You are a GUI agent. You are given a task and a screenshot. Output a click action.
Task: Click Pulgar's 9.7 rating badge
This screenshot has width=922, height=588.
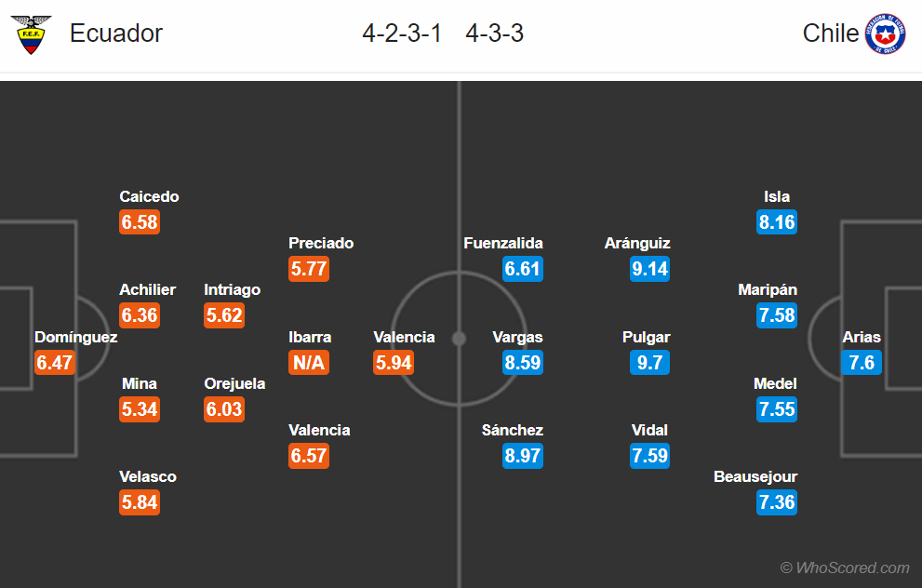(x=649, y=362)
